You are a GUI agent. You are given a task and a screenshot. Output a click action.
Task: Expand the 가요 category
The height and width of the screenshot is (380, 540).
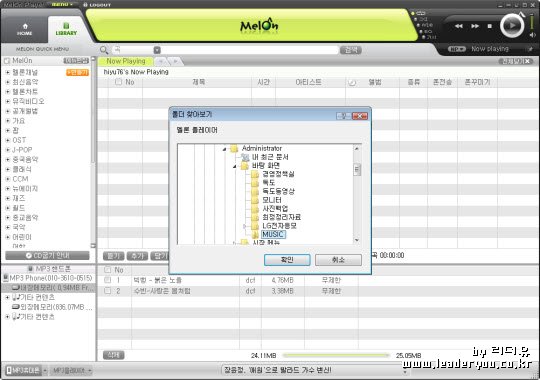(x=8, y=121)
